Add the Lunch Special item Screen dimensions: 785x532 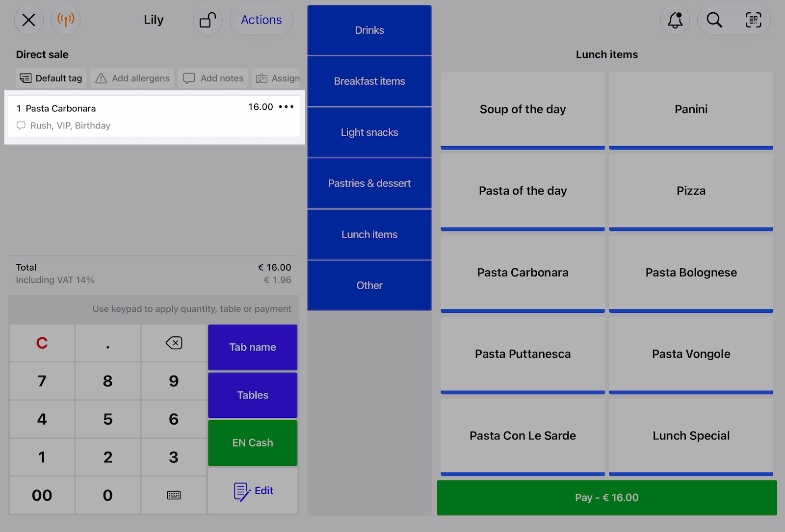click(x=691, y=437)
